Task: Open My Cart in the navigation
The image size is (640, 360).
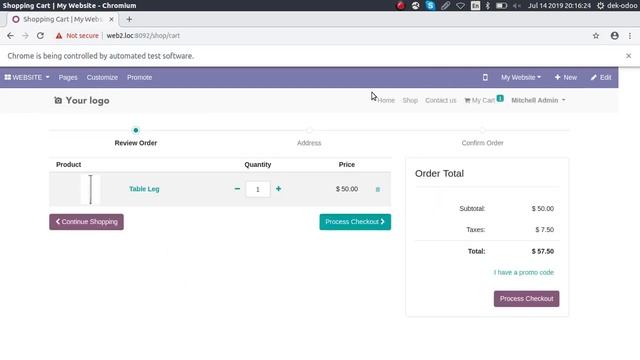Action: (x=484, y=100)
